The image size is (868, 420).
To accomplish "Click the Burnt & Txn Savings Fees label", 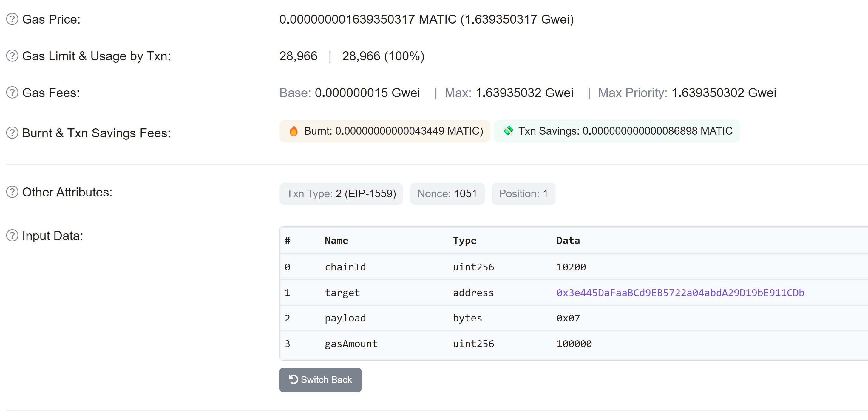I will [96, 133].
